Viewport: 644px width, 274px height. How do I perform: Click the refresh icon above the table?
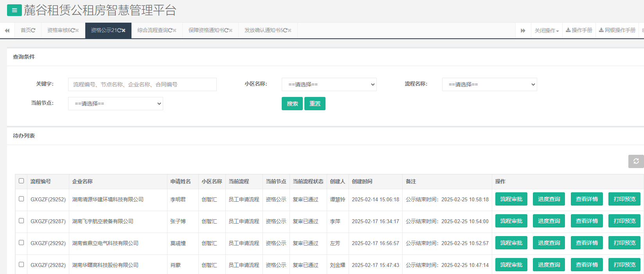636,161
